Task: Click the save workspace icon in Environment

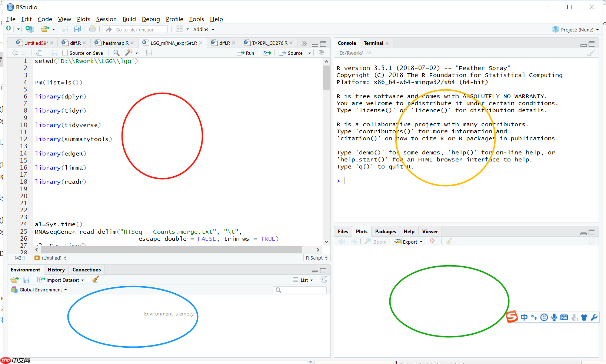Action: [26, 280]
